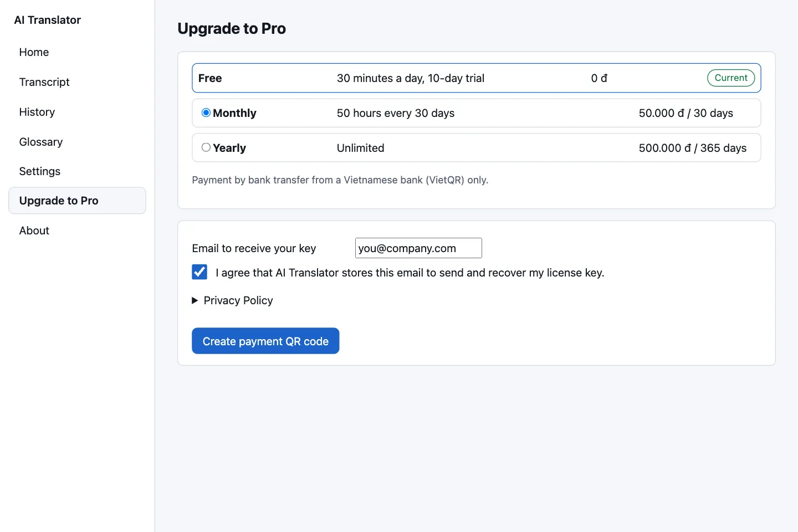
Task: Open the About page
Action: [77, 231]
